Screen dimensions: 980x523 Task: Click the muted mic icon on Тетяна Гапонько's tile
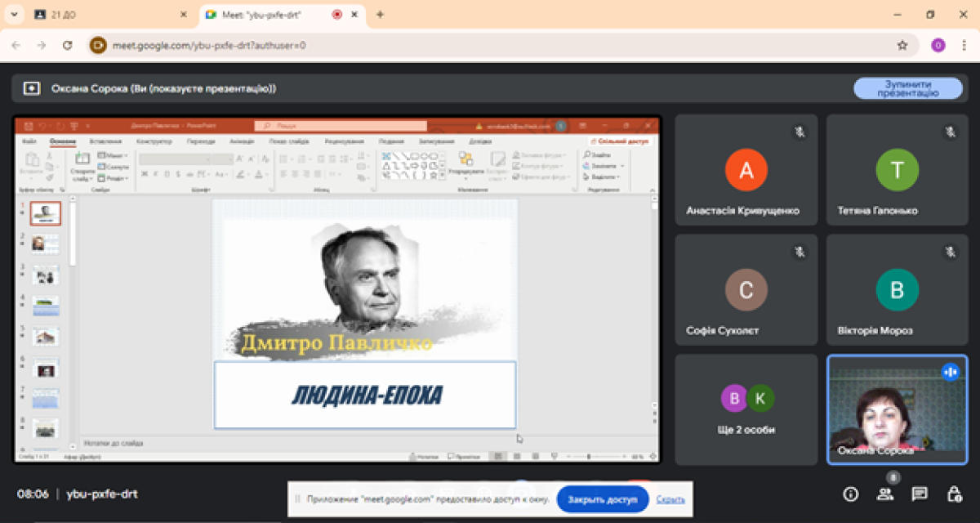[950, 131]
